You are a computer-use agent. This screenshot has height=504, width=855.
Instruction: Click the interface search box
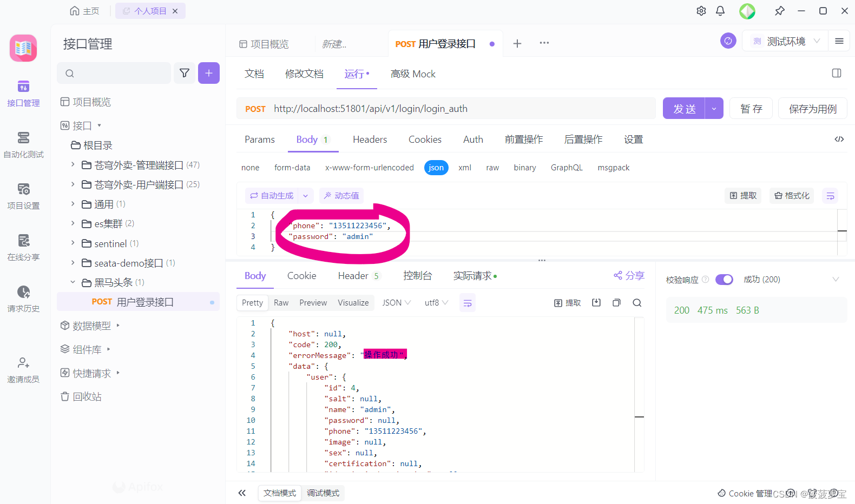(x=114, y=73)
